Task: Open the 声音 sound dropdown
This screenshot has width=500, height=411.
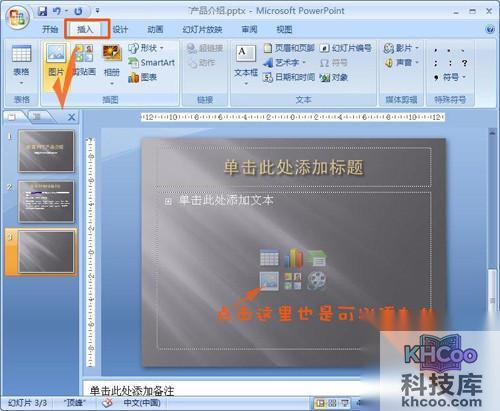Action: [x=401, y=62]
